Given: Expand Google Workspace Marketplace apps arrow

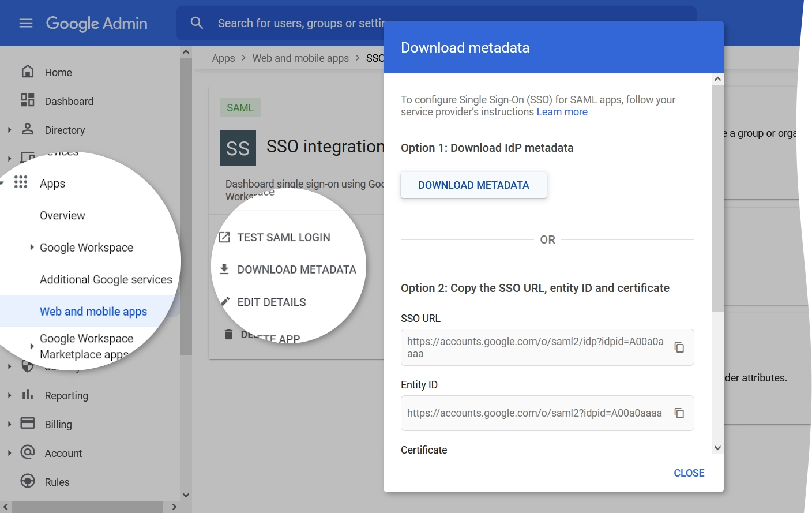Looking at the screenshot, I should 32,346.
